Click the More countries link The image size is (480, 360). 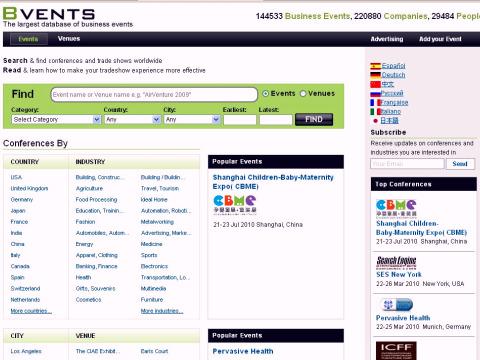[x=31, y=311]
